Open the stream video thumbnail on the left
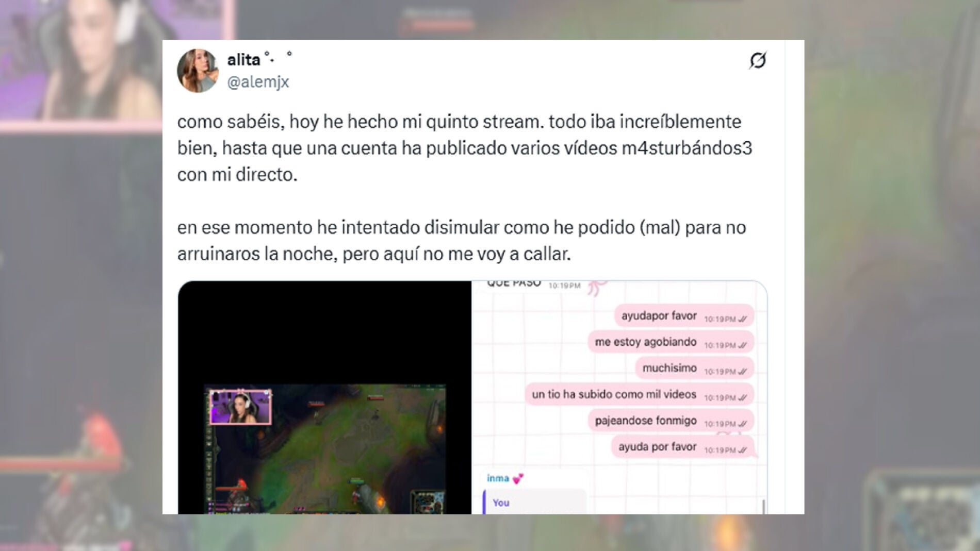The height and width of the screenshot is (551, 980). pos(324,397)
